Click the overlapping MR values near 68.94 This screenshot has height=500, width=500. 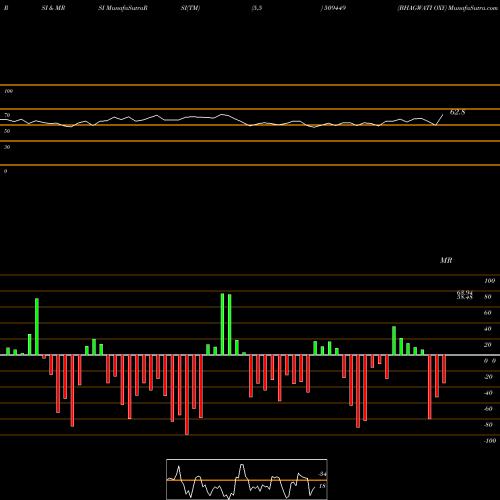465,295
